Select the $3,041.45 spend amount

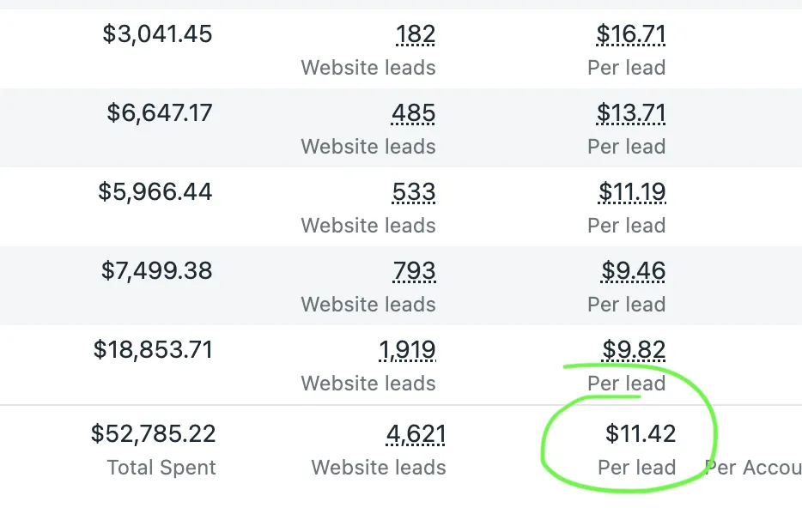point(157,34)
